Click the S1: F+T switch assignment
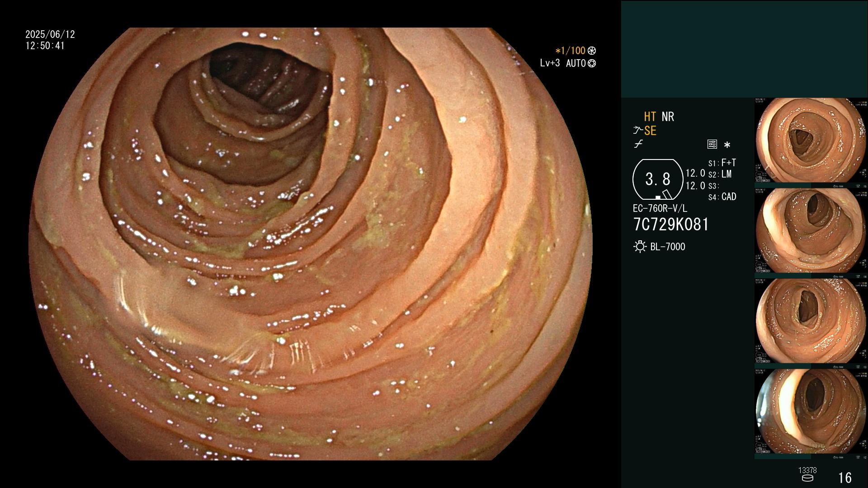Screen dimensions: 868x488 tap(722, 163)
